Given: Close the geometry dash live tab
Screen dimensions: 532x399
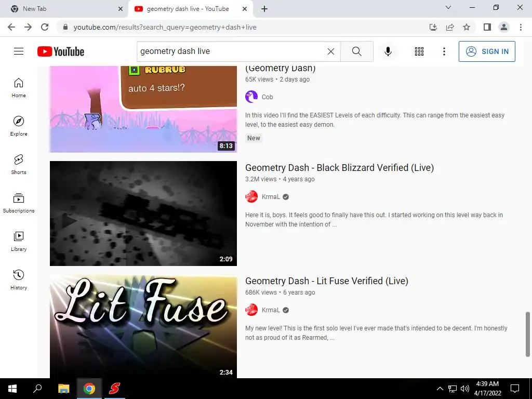Looking at the screenshot, I should coord(245,9).
